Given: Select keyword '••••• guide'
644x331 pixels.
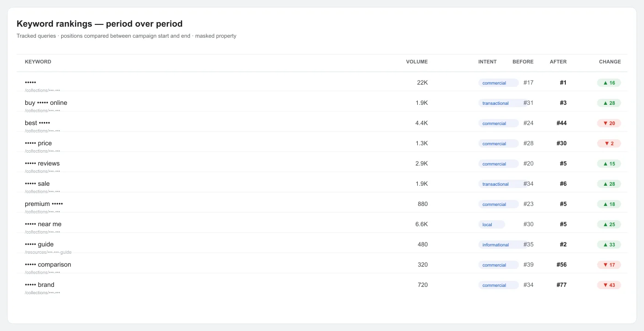Looking at the screenshot, I should coord(39,244).
